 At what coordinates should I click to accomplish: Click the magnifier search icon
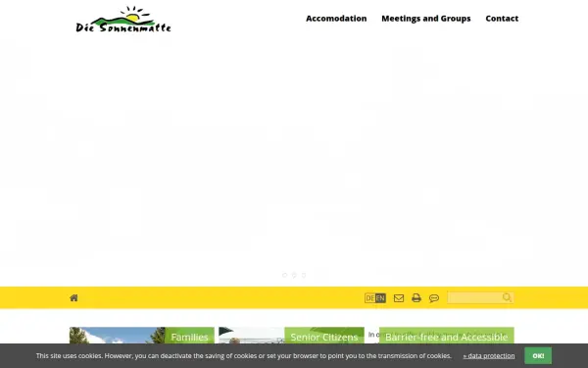(x=507, y=297)
